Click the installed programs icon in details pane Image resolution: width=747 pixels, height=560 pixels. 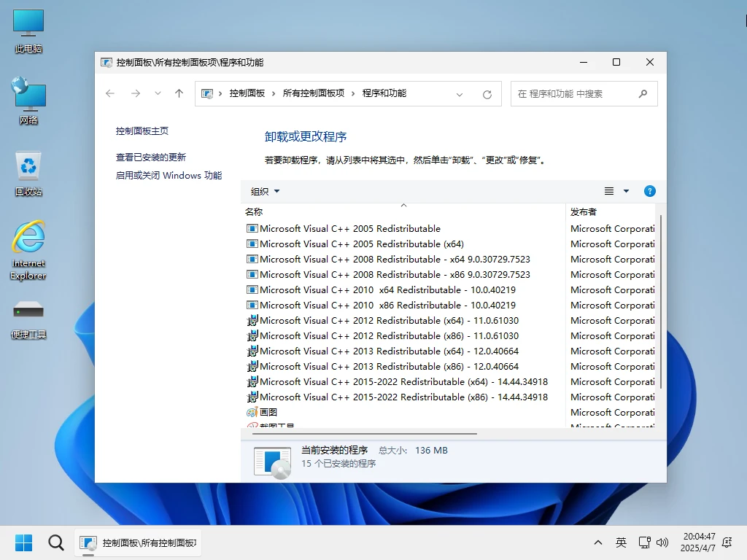point(272,462)
